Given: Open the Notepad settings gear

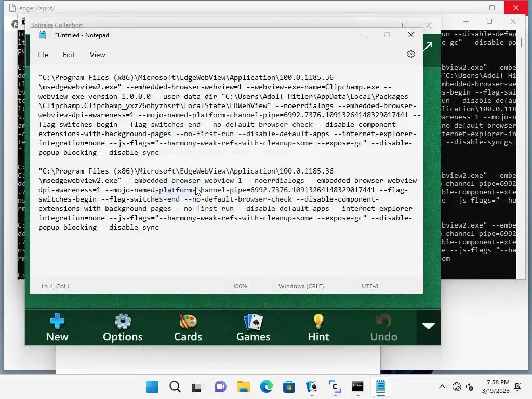Looking at the screenshot, I should point(410,54).
